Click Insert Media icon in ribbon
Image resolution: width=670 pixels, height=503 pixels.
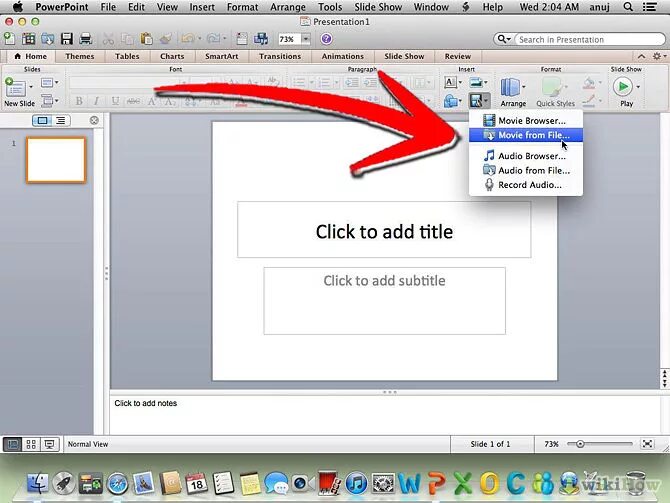[476, 101]
